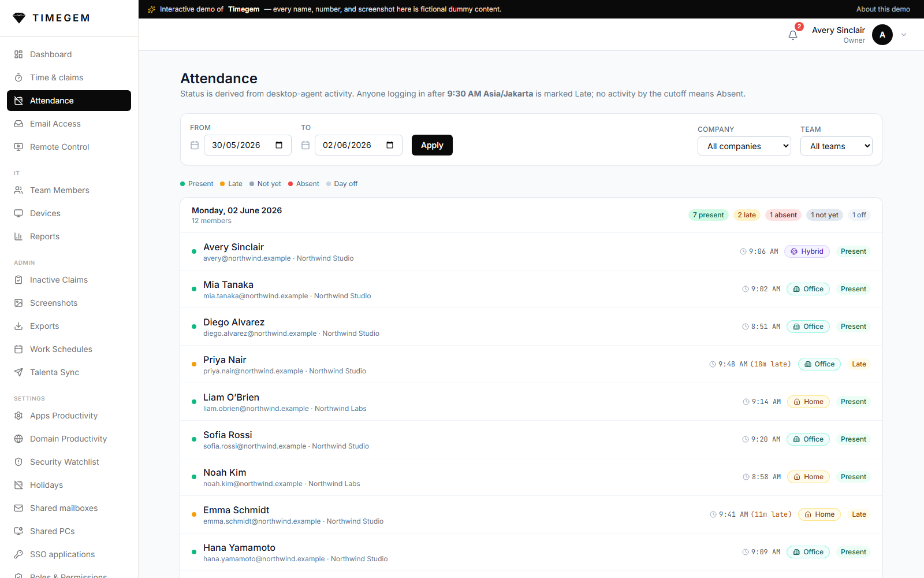Open the notifications bell
The height and width of the screenshot is (578, 924).
(793, 35)
